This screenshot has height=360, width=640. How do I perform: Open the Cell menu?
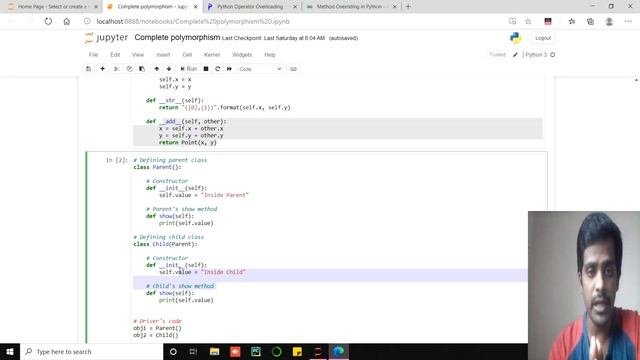click(x=187, y=55)
